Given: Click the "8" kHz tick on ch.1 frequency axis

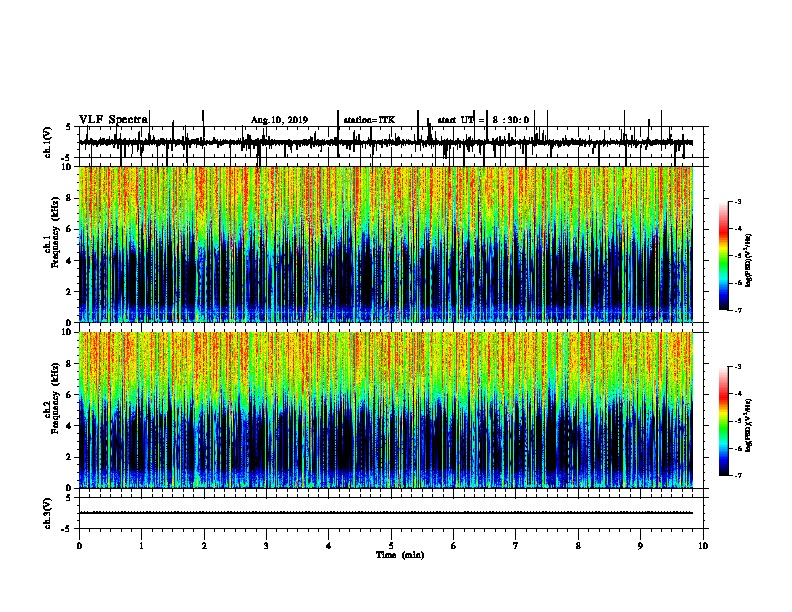Looking at the screenshot, I should point(70,198).
